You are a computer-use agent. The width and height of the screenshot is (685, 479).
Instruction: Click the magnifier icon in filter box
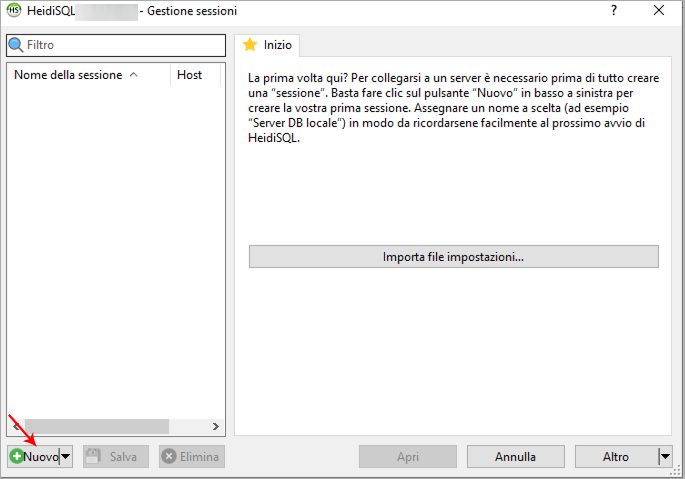[x=16, y=46]
